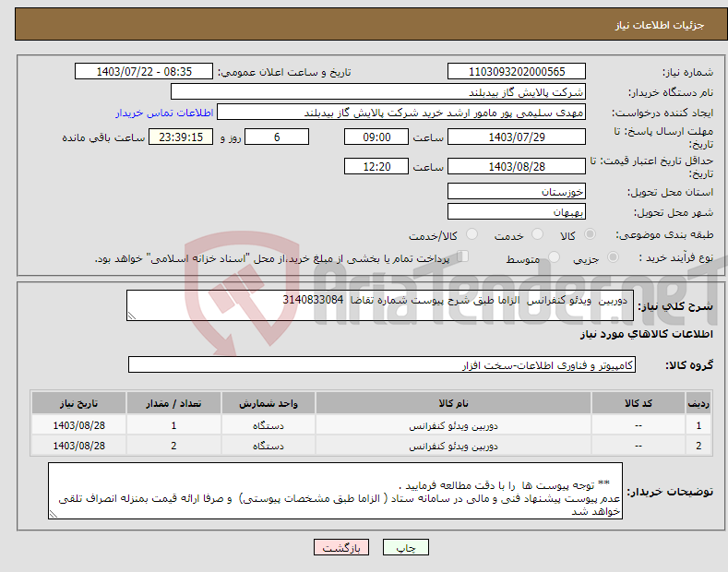Click the واحد شمارش column header

coord(269,403)
